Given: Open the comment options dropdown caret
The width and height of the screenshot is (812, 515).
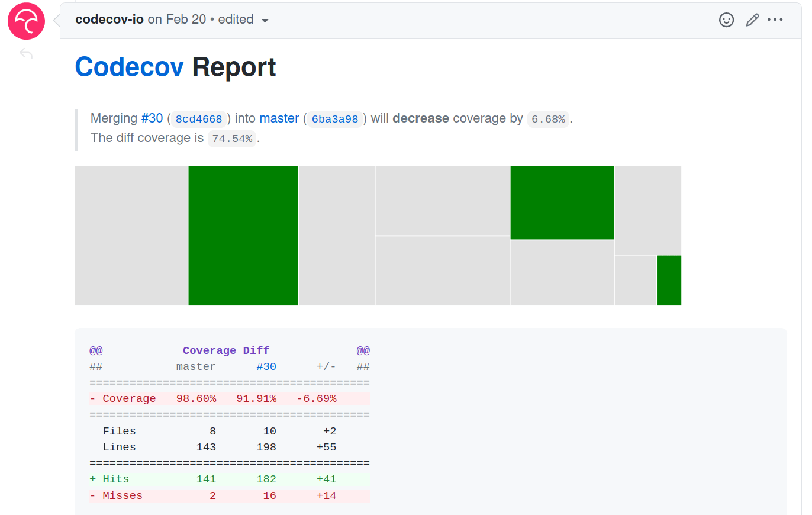Looking at the screenshot, I should point(265,20).
